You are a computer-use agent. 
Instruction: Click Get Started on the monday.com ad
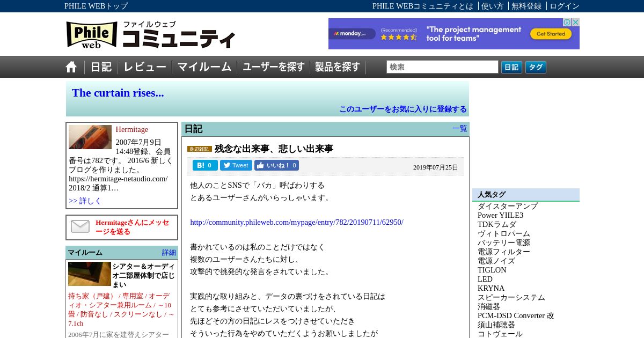pyautogui.click(x=551, y=34)
